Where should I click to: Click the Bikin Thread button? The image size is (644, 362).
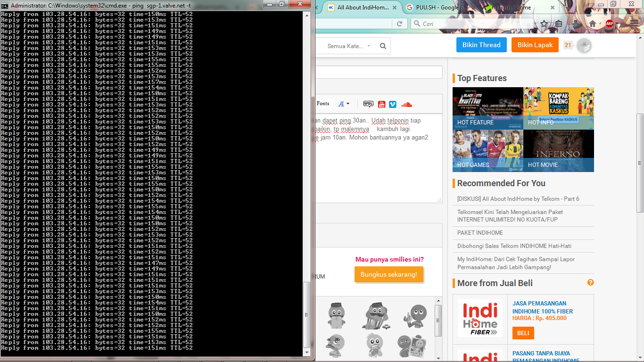pyautogui.click(x=481, y=45)
